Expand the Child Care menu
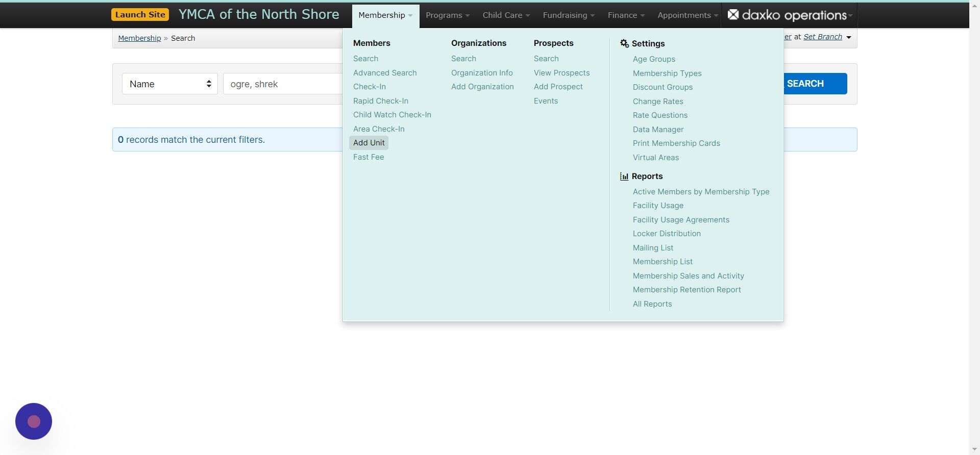Screen dimensions: 980x455 coord(506,15)
